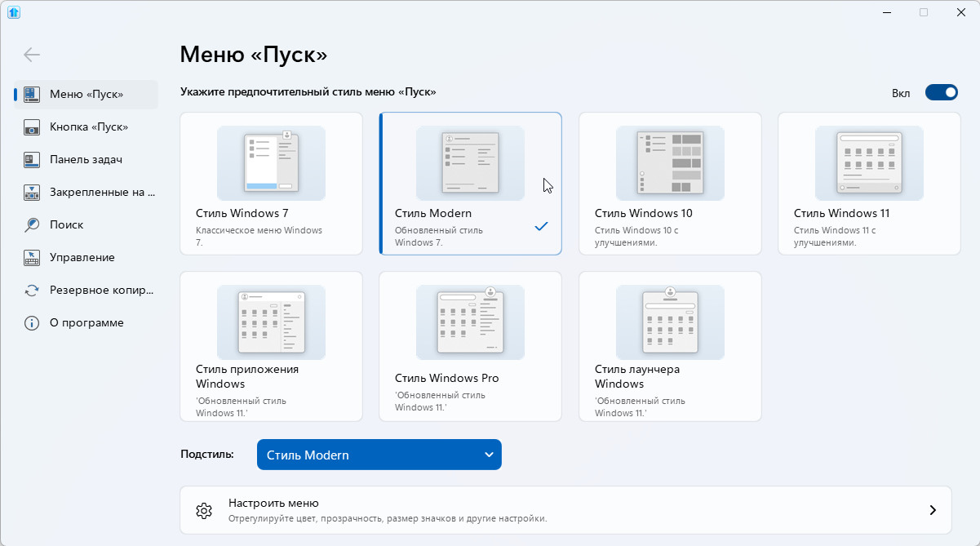Viewport: 980px width, 546px height.
Task: Click the Start button sidebar icon
Action: coord(32,127)
